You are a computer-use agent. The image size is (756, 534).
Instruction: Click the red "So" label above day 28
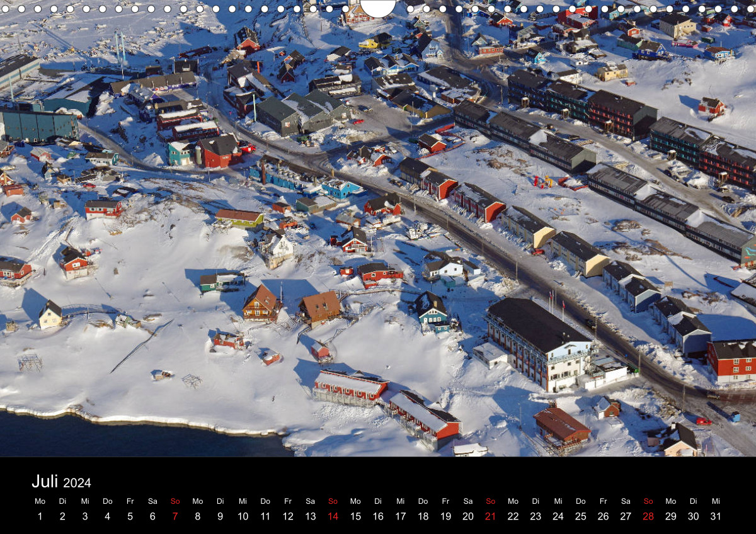click(648, 501)
